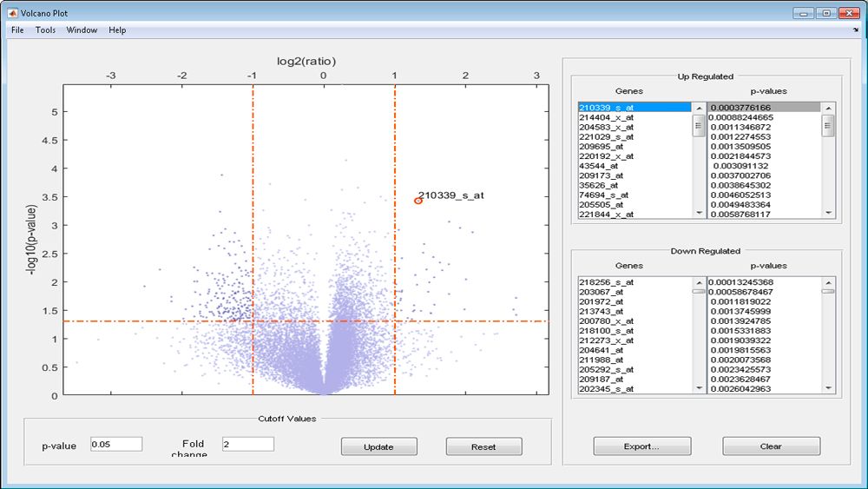This screenshot has width=868, height=489.
Task: Click the circled 210339_s_at data point
Action: [x=418, y=201]
